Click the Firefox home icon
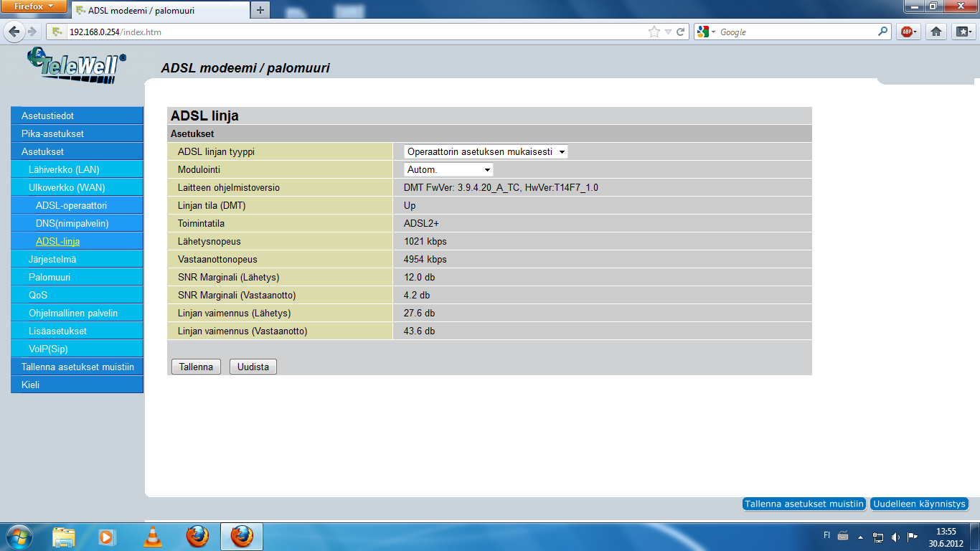 pyautogui.click(x=936, y=32)
